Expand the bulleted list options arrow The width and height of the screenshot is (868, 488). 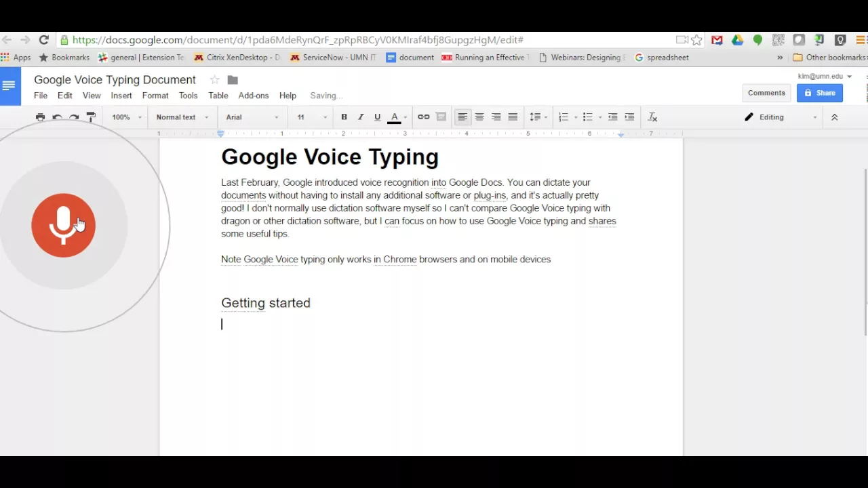pyautogui.click(x=600, y=117)
